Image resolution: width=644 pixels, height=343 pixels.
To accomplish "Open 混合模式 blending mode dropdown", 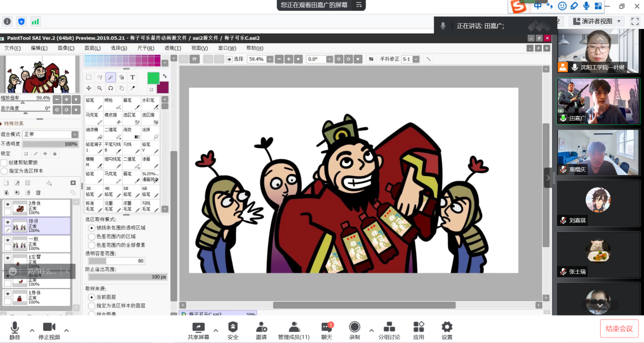I will (x=75, y=134).
